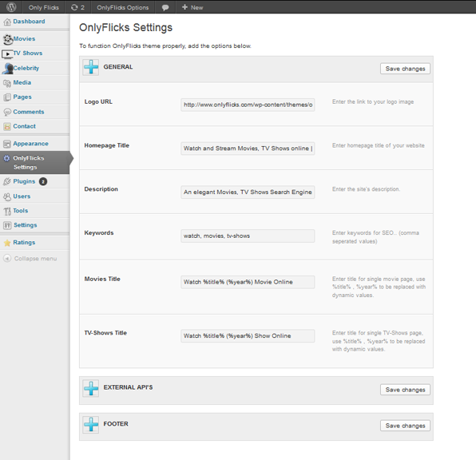
Task: Open the Contact menu item
Action: click(x=24, y=126)
